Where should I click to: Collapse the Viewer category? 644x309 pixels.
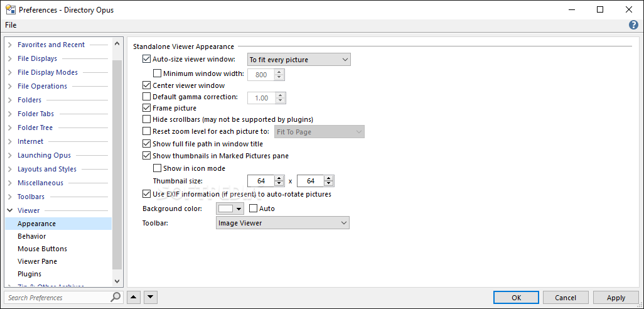[x=10, y=210]
